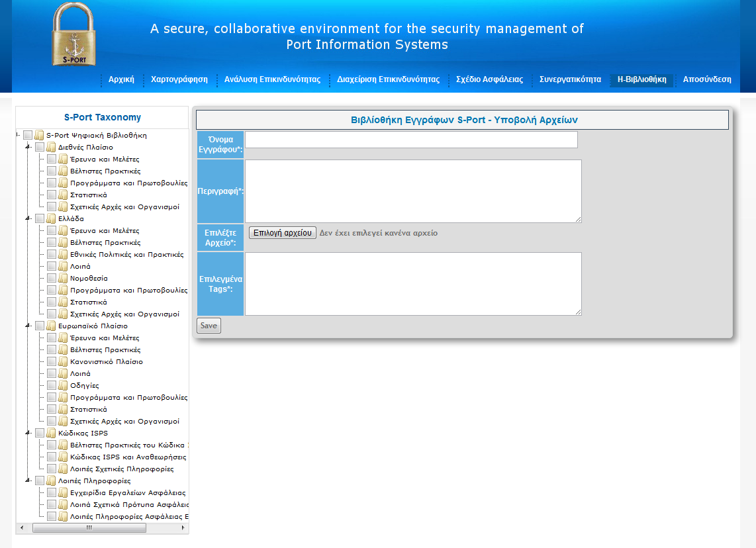Open the Σχέδιο Ασφάλειας menu
The height and width of the screenshot is (548, 756).
[x=489, y=79]
